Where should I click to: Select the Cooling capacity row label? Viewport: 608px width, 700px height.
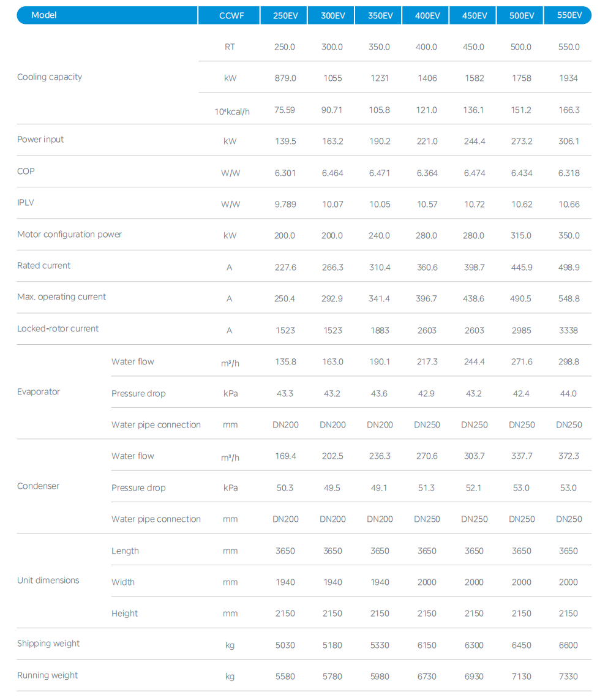pyautogui.click(x=50, y=77)
